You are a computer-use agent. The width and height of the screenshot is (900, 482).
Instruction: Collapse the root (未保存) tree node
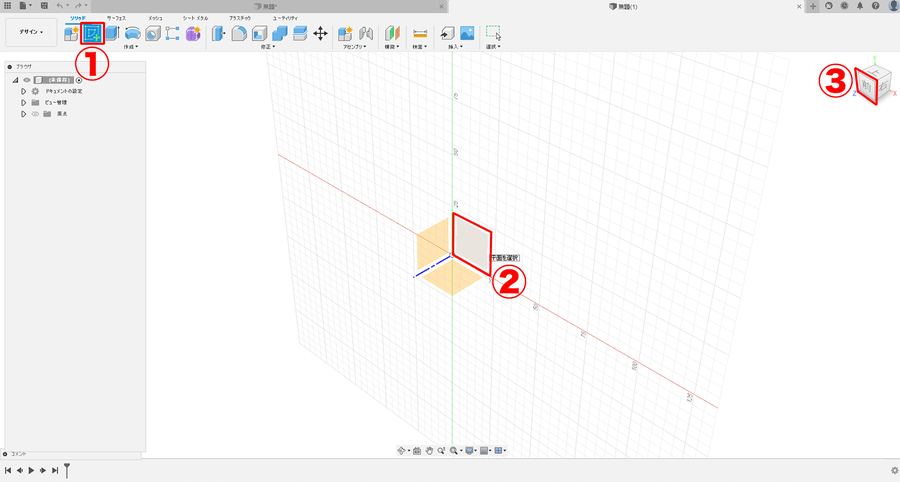pos(15,80)
